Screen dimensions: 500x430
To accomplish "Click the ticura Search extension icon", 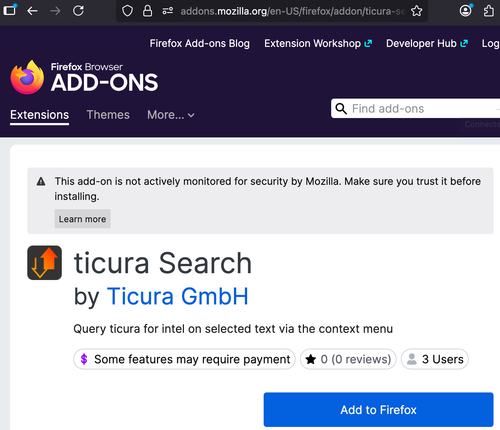I will click(44, 263).
